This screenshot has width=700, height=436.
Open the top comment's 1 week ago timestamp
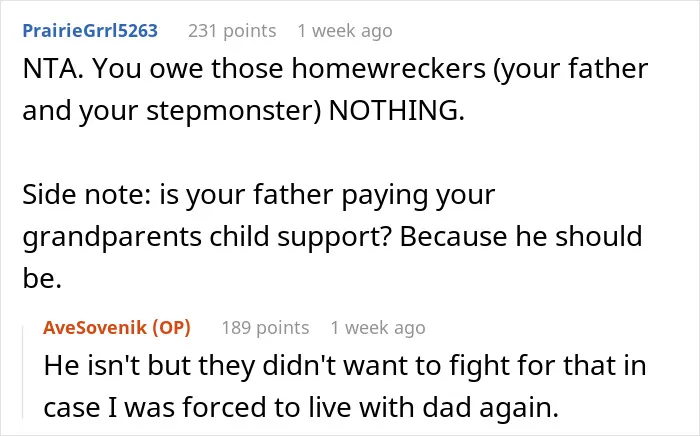click(345, 31)
